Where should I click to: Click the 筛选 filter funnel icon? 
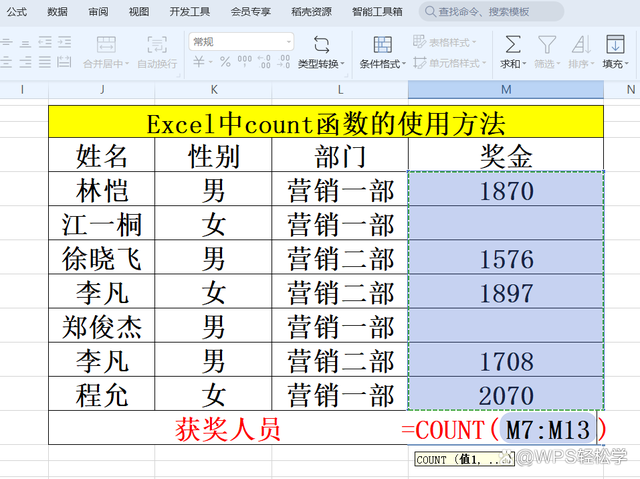(547, 45)
